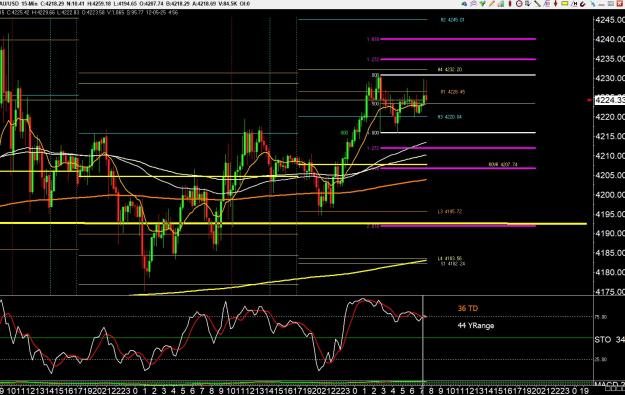Image resolution: width=625 pixels, height=395 pixels.
Task: Click the 44 YRange label
Action: coord(476,326)
